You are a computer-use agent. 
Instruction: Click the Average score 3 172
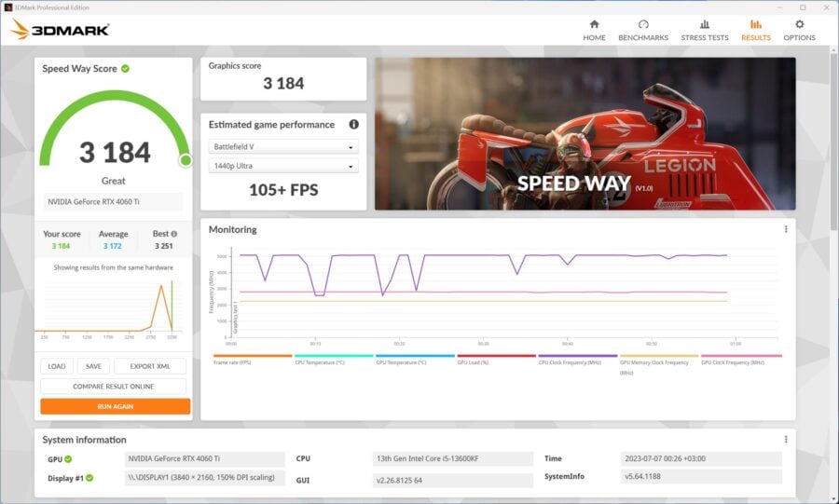113,246
